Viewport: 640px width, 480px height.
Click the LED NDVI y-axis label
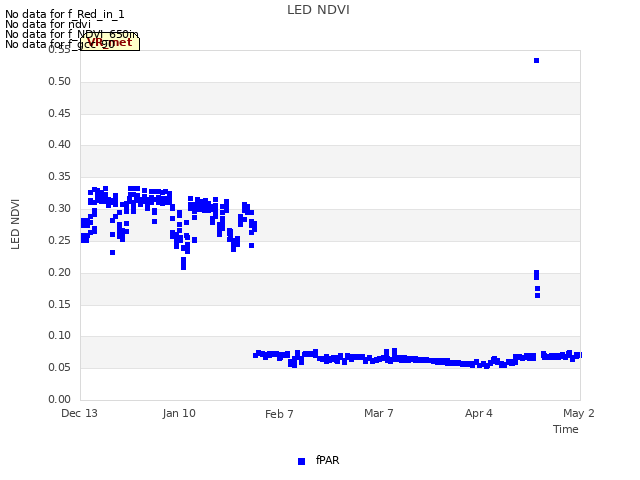tap(15, 224)
